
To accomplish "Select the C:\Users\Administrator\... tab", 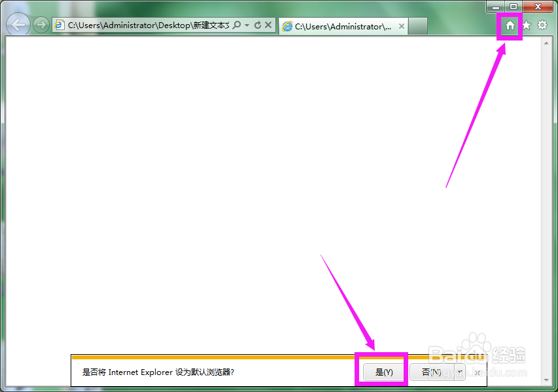I will pos(343,26).
